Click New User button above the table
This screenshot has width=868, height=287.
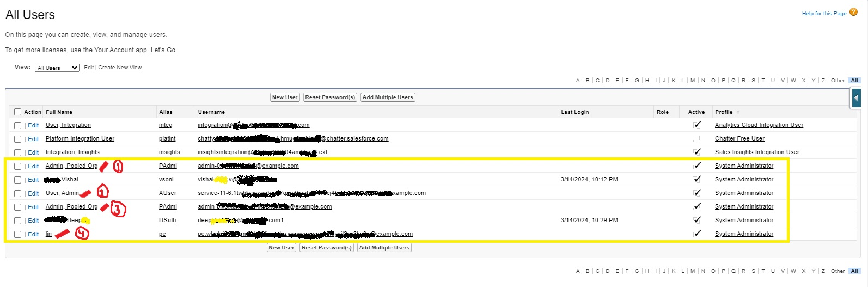285,97
